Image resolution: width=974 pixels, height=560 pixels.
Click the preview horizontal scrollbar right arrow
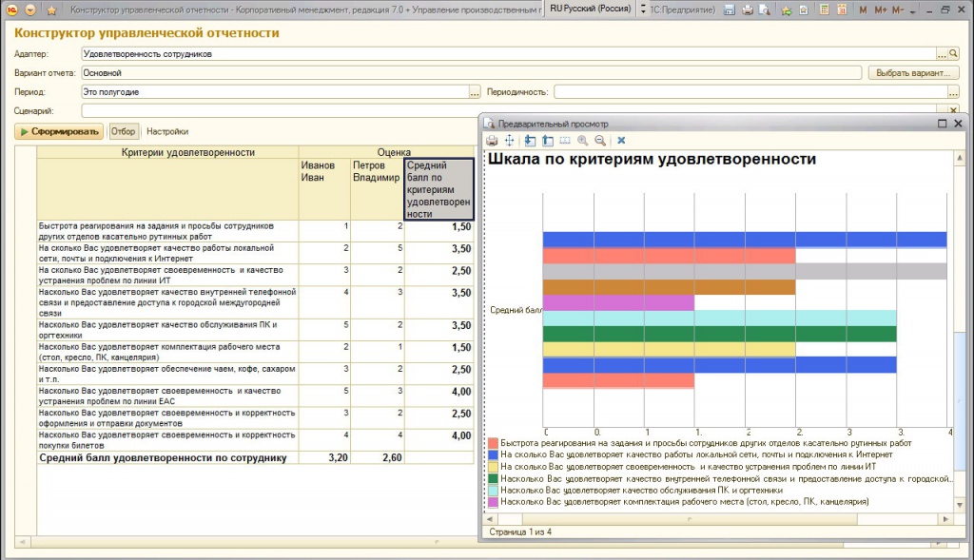click(946, 519)
